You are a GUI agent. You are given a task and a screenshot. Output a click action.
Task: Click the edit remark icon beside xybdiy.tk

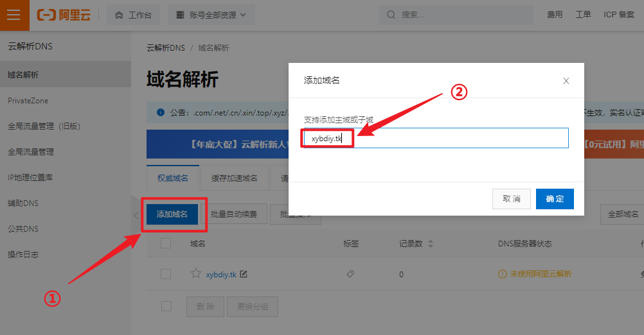coord(244,273)
